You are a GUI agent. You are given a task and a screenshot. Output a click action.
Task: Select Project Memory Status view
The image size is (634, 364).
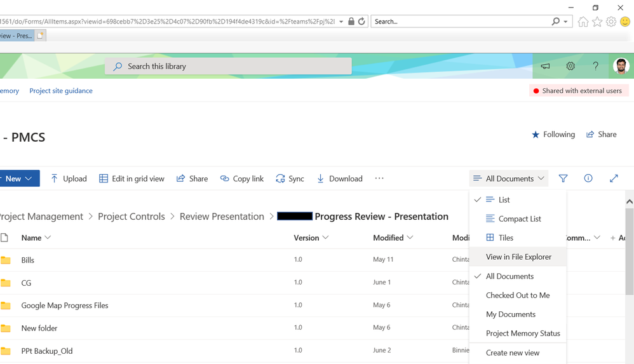click(x=518, y=334)
